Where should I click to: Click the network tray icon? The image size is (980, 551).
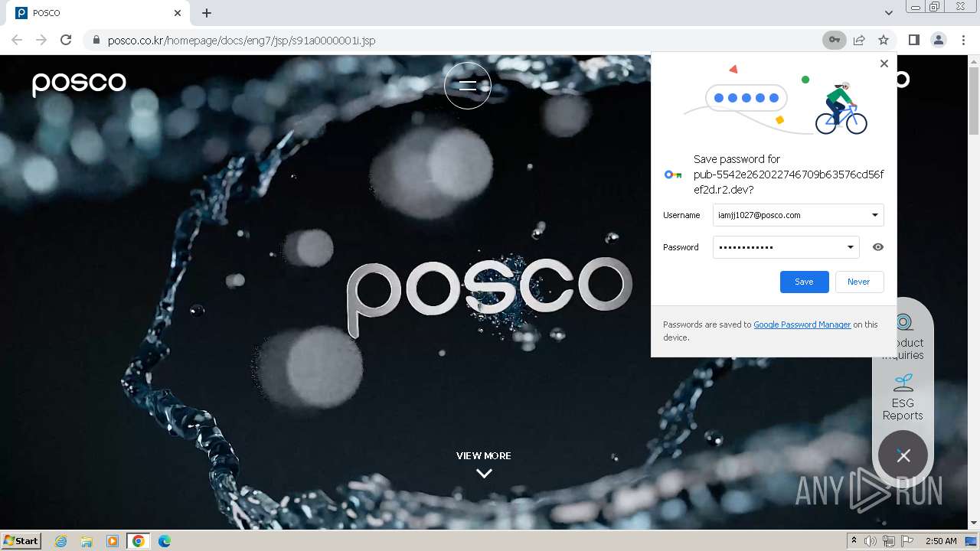click(x=889, y=541)
